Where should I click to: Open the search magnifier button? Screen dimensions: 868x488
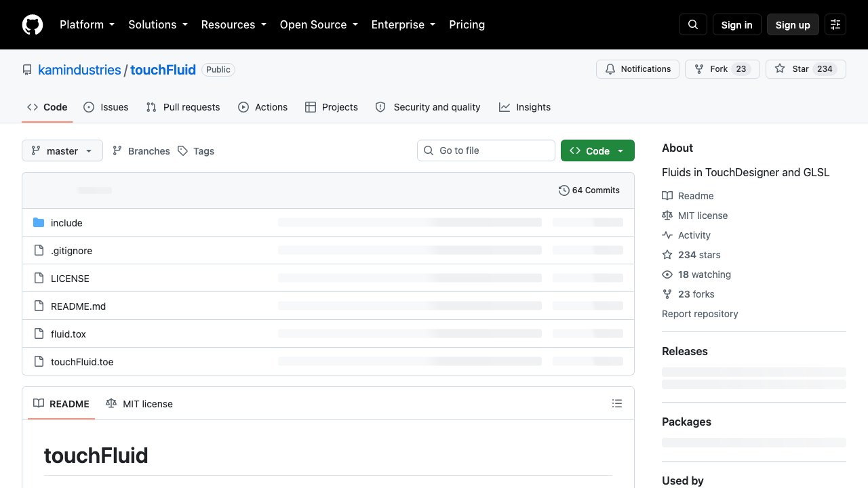(693, 24)
